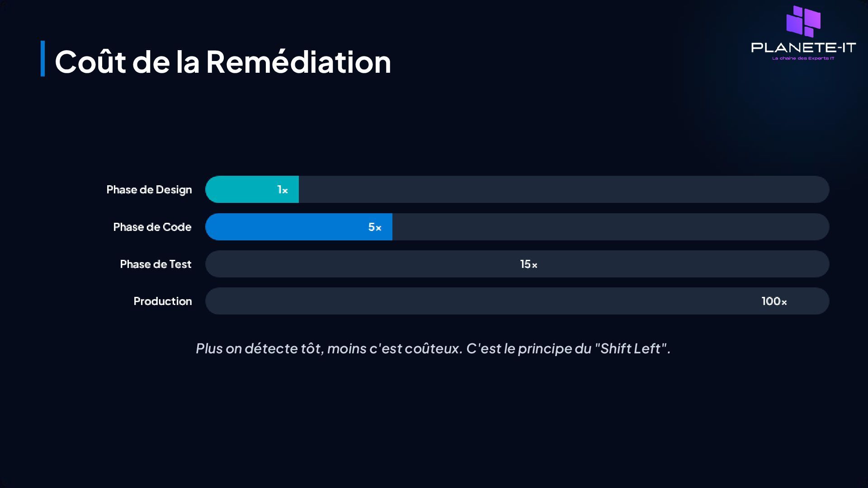This screenshot has height=488, width=868.
Task: Click the empty track right of 1x bar
Action: [564, 189]
